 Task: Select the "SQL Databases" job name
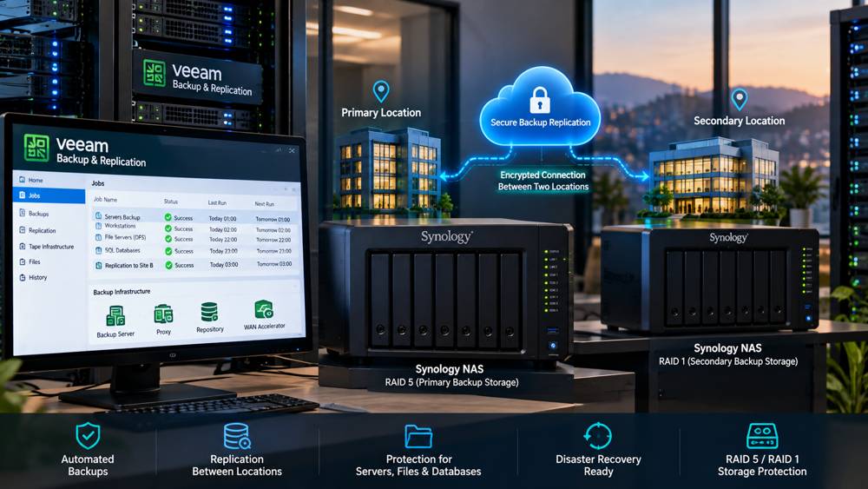point(122,250)
